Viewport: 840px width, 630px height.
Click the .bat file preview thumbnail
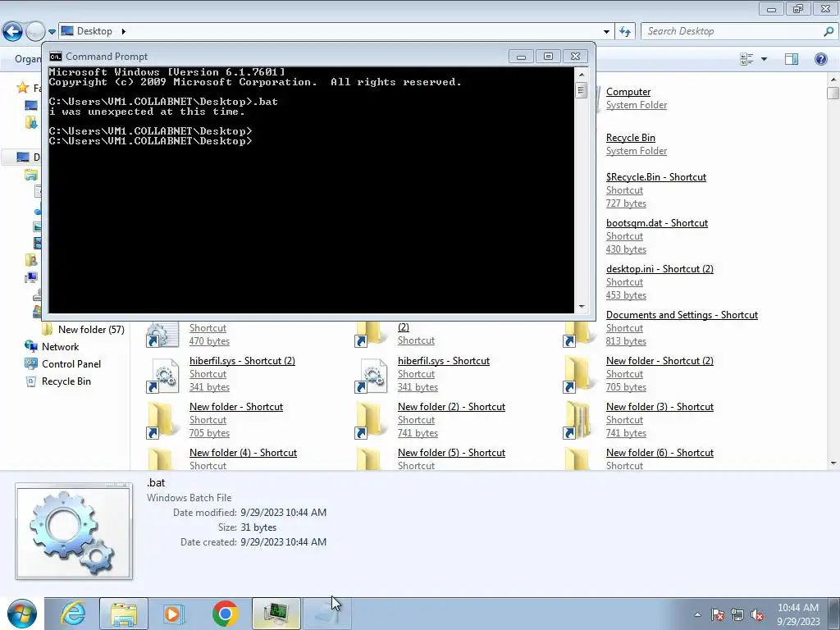click(x=74, y=532)
